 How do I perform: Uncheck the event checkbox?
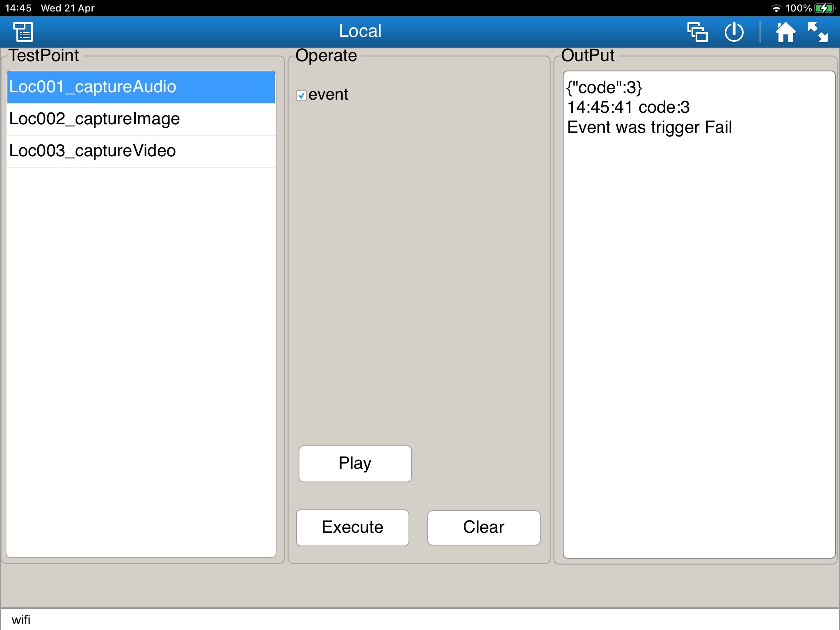point(301,96)
